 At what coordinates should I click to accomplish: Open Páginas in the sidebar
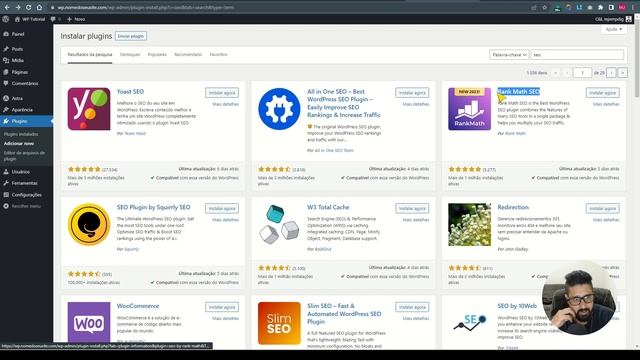coord(20,72)
